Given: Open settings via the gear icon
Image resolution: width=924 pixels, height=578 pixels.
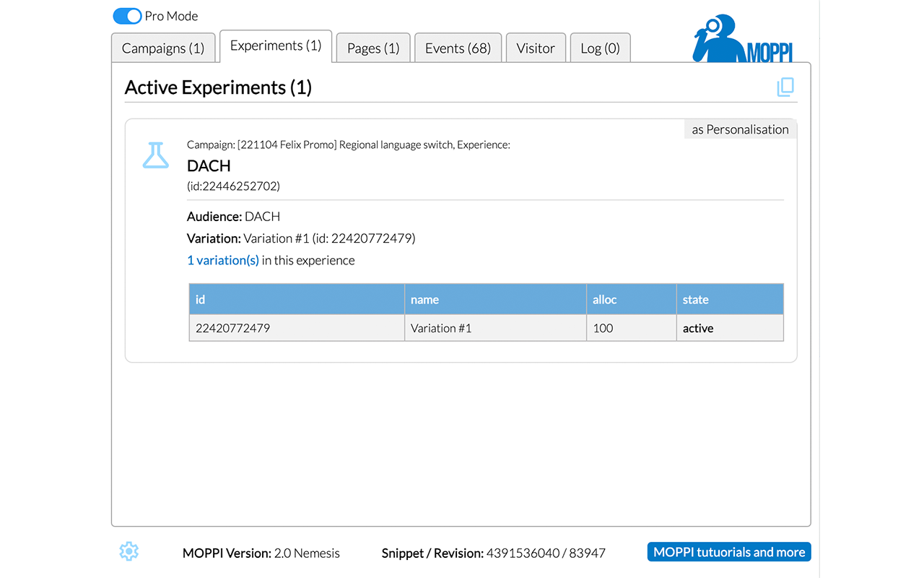Looking at the screenshot, I should [128, 552].
